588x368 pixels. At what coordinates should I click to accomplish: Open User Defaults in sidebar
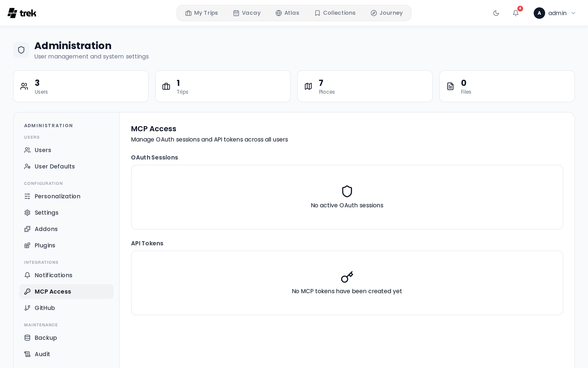coord(66,166)
